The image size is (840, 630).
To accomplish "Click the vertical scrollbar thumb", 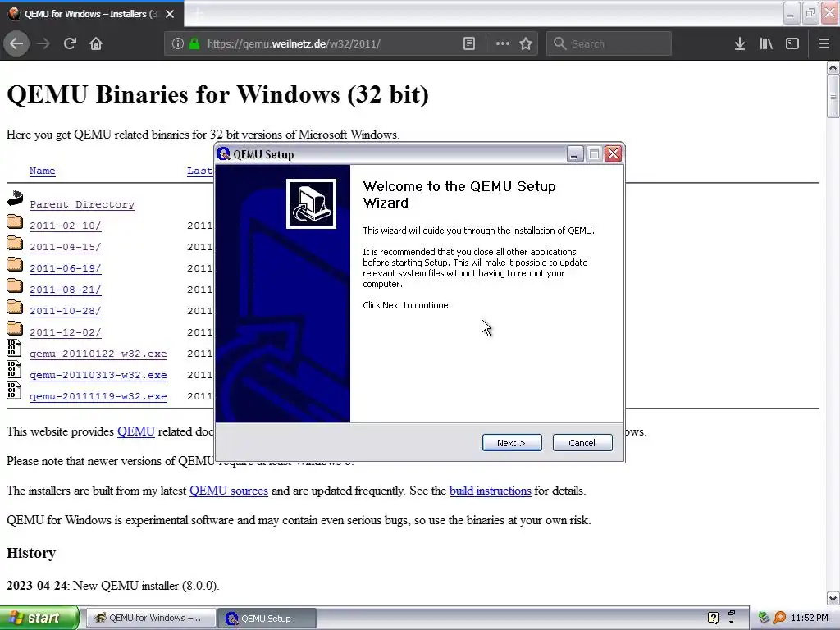I will pyautogui.click(x=833, y=97).
